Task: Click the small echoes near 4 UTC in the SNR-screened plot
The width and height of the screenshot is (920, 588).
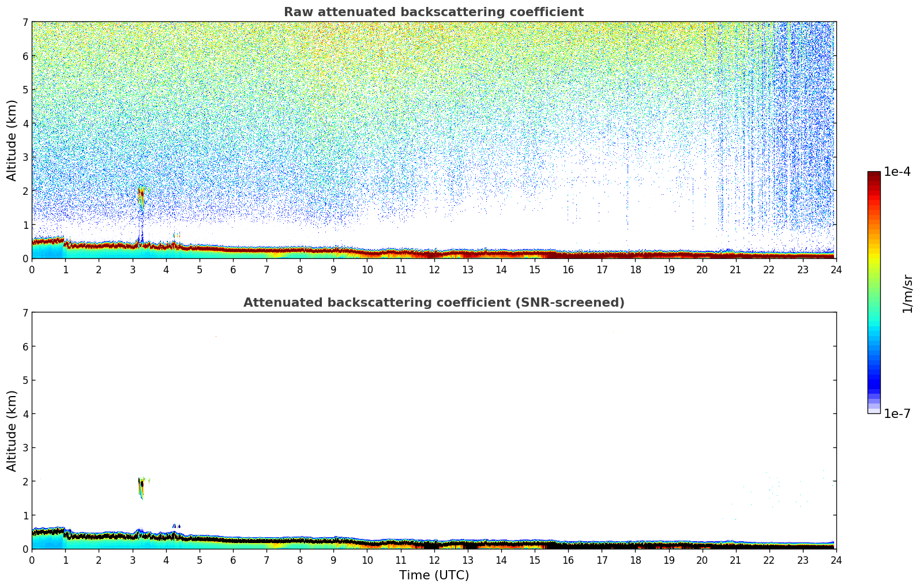Action: 176,526
